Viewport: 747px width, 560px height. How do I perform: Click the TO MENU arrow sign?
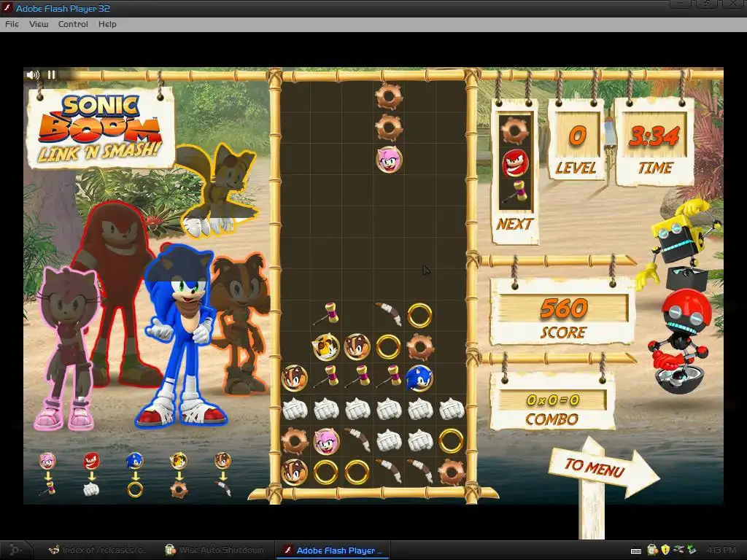coord(602,467)
